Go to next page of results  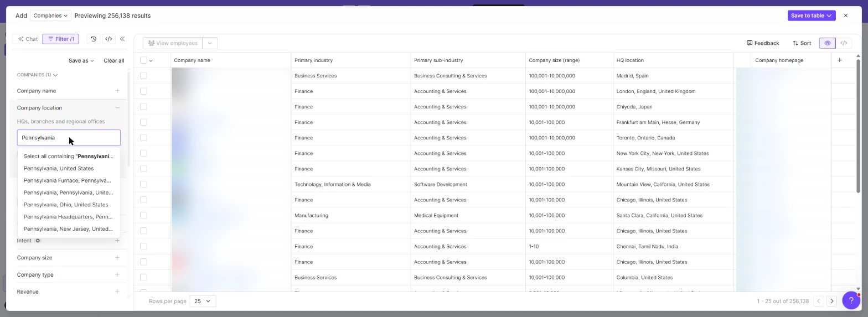[x=831, y=301]
